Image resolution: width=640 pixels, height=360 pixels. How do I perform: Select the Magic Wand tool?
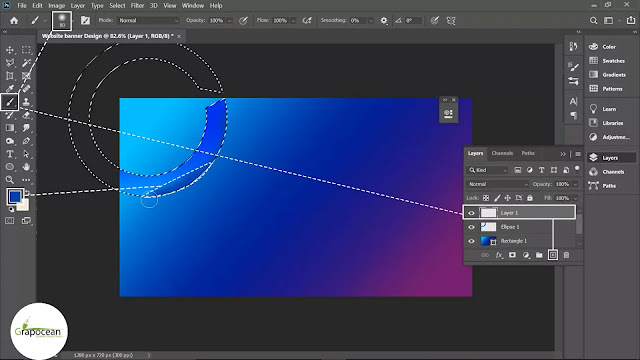(x=26, y=62)
